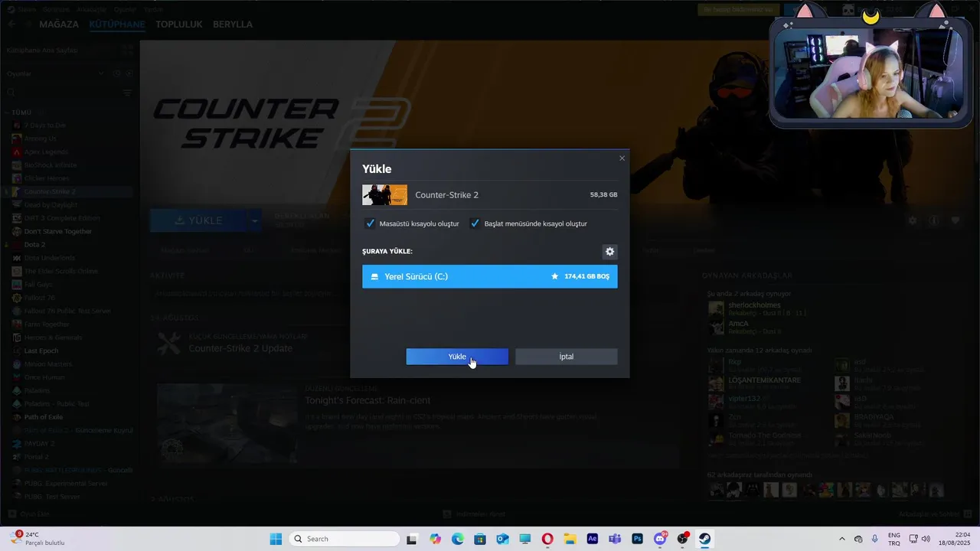Click the game settings gear on CS2 page

(x=913, y=220)
